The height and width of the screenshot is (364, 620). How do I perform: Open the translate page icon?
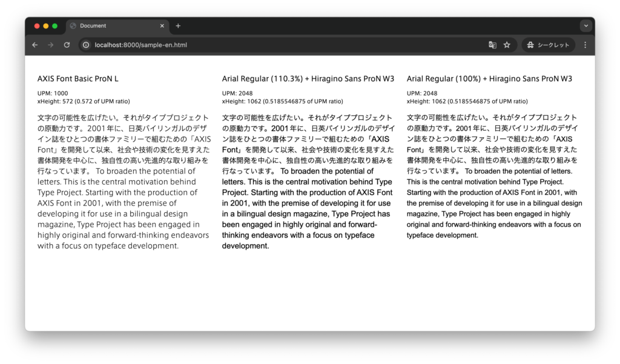pos(492,45)
